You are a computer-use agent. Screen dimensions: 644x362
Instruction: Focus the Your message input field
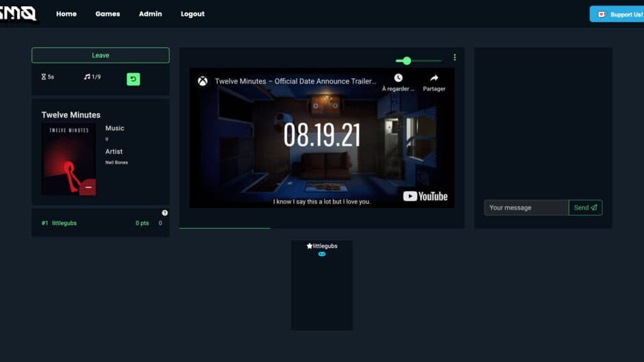coord(526,207)
